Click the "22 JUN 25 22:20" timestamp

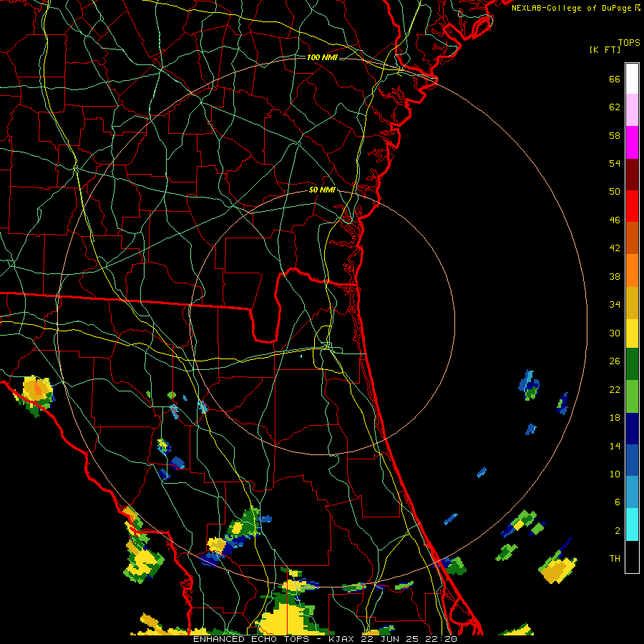(x=409, y=639)
